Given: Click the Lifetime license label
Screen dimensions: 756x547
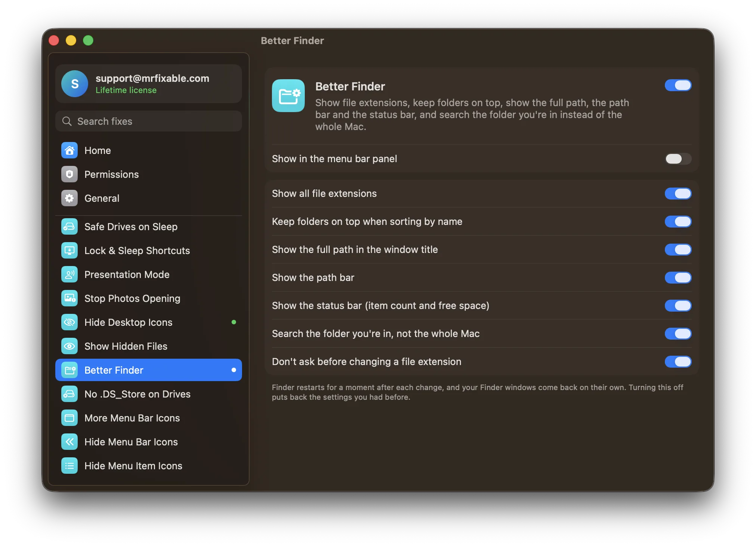Looking at the screenshot, I should coord(126,90).
